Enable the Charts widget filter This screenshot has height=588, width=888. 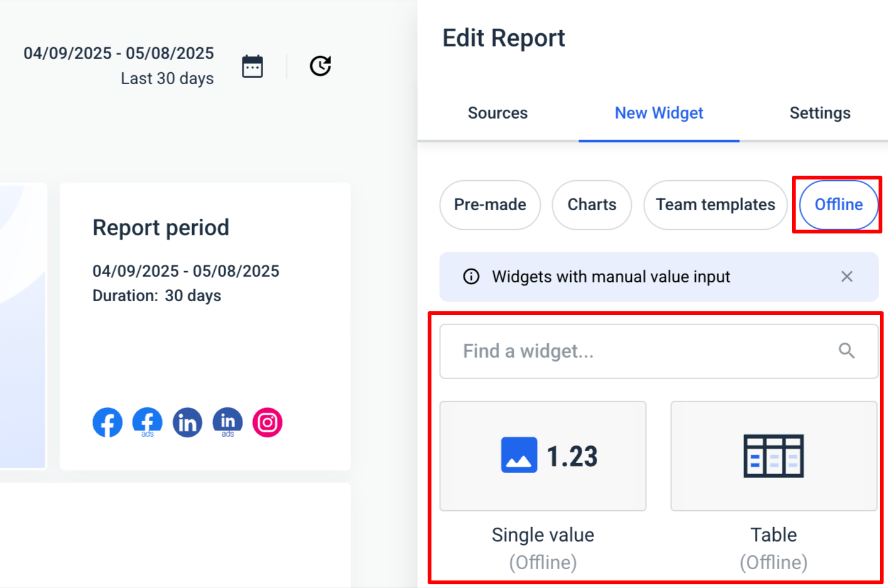(x=592, y=205)
